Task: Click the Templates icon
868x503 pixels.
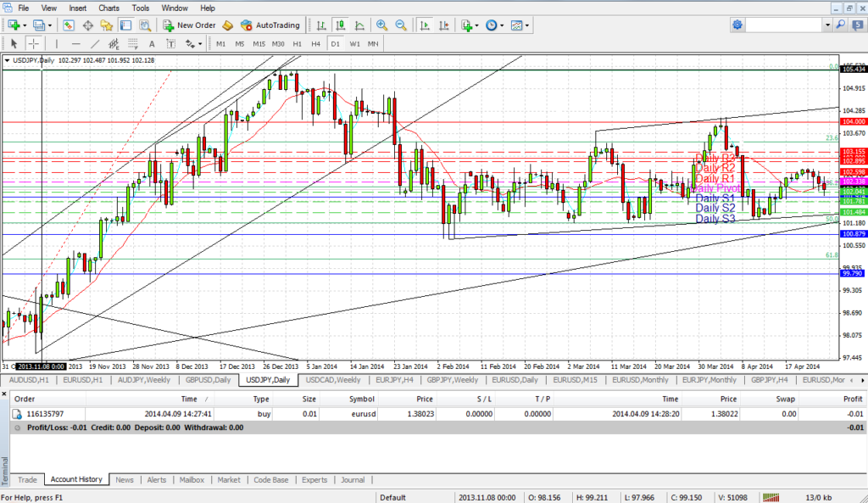Action: pyautogui.click(x=516, y=25)
